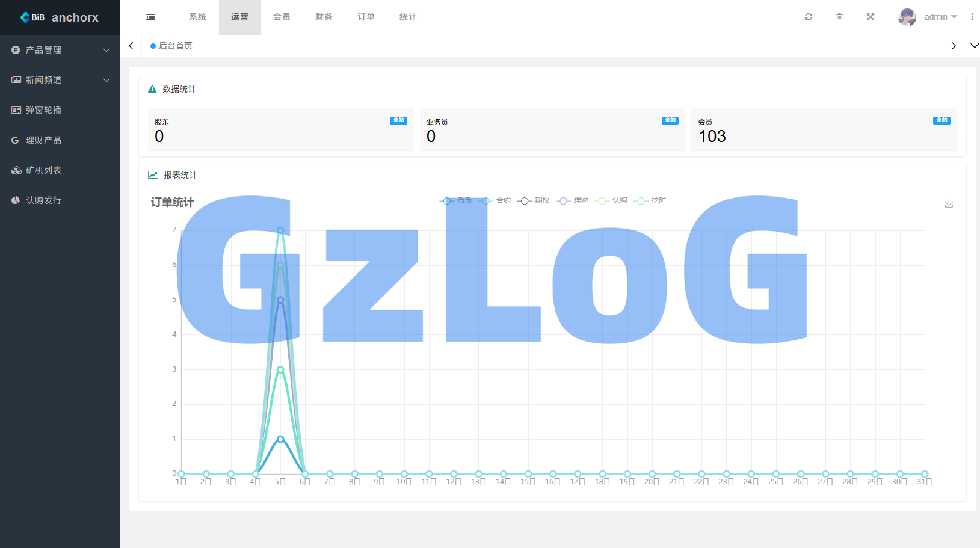
Task: Switch to the 财务 top menu
Action: coord(324,17)
